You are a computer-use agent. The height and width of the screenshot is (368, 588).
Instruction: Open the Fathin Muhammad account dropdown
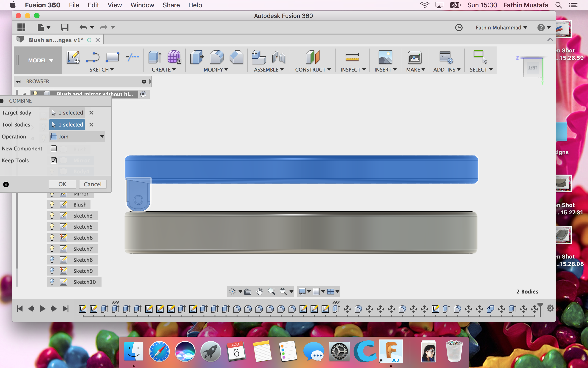click(501, 28)
